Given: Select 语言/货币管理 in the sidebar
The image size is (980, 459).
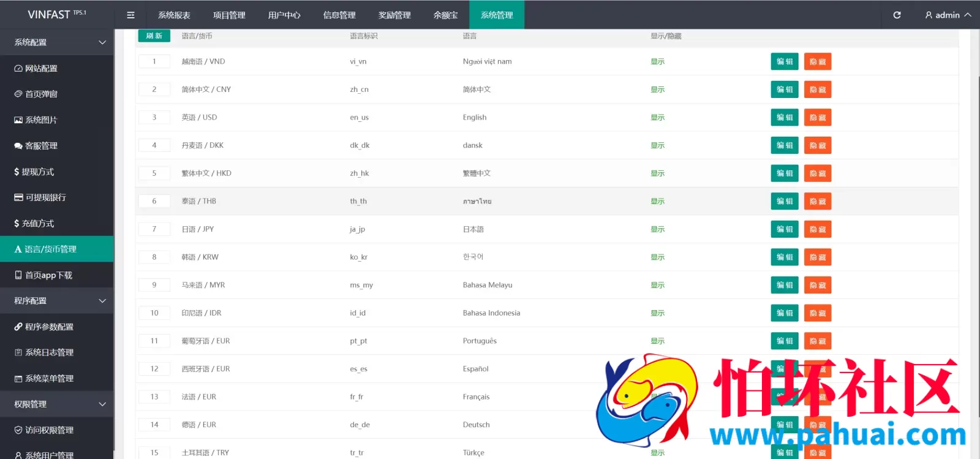Looking at the screenshot, I should 57,249.
